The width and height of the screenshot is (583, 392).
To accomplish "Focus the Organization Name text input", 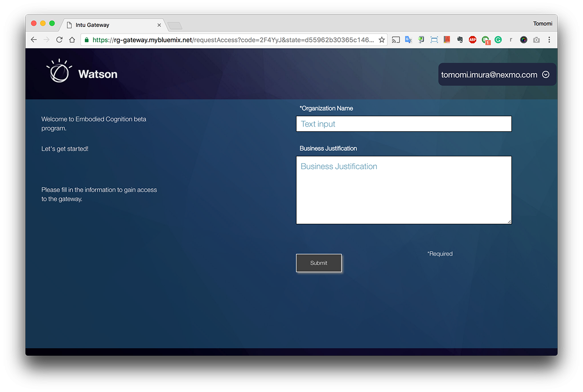I will click(404, 124).
